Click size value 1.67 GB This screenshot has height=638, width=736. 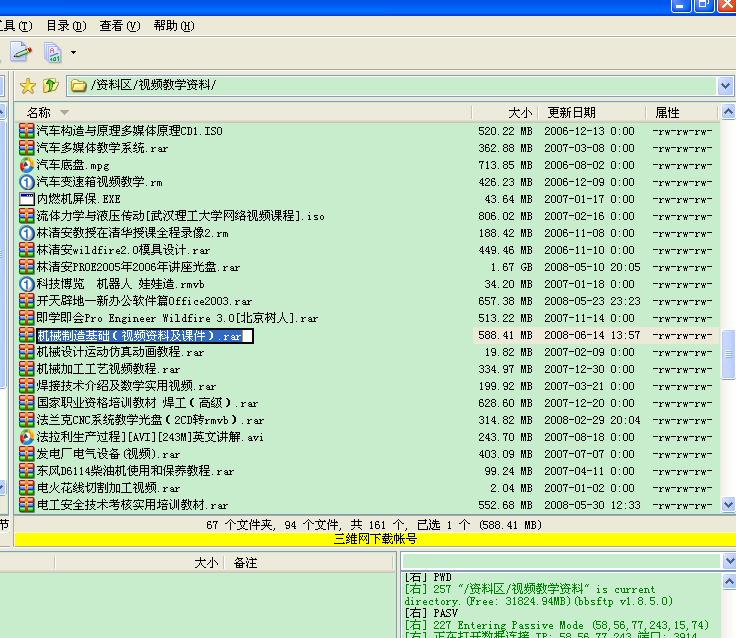tap(511, 267)
